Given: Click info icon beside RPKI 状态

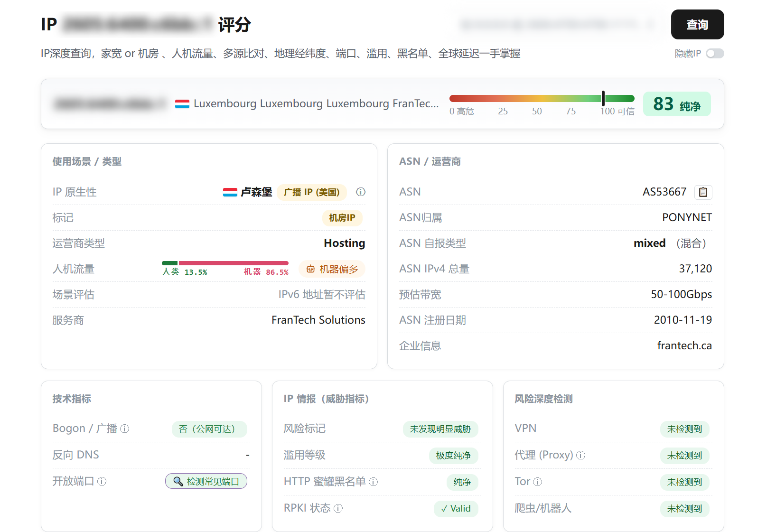Looking at the screenshot, I should (x=338, y=508).
